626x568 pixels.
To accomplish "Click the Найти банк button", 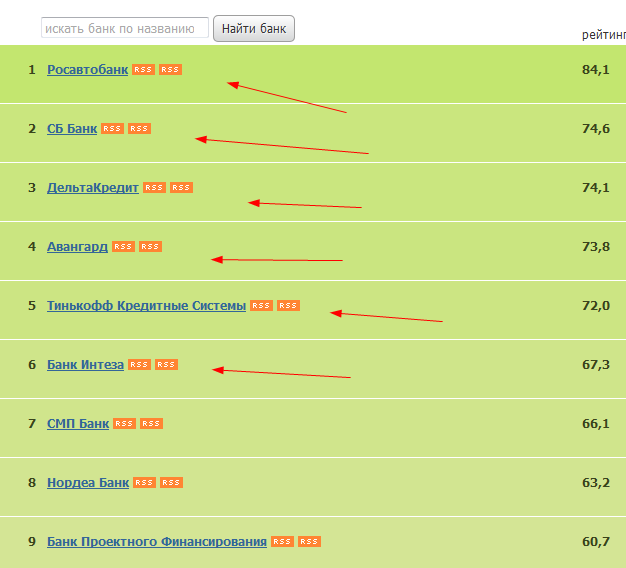I will point(254,28).
